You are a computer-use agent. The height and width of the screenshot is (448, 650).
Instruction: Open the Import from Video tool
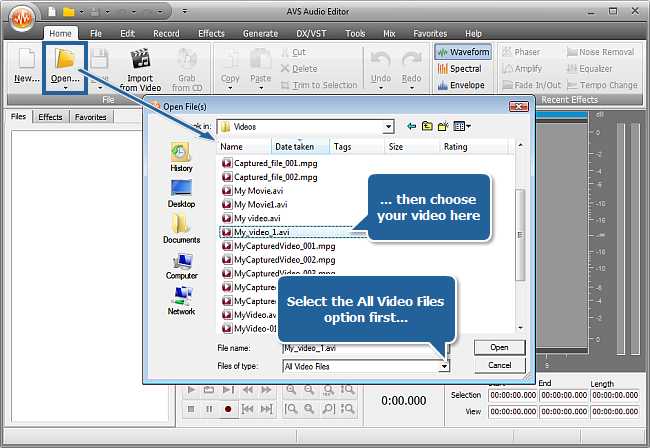click(140, 69)
